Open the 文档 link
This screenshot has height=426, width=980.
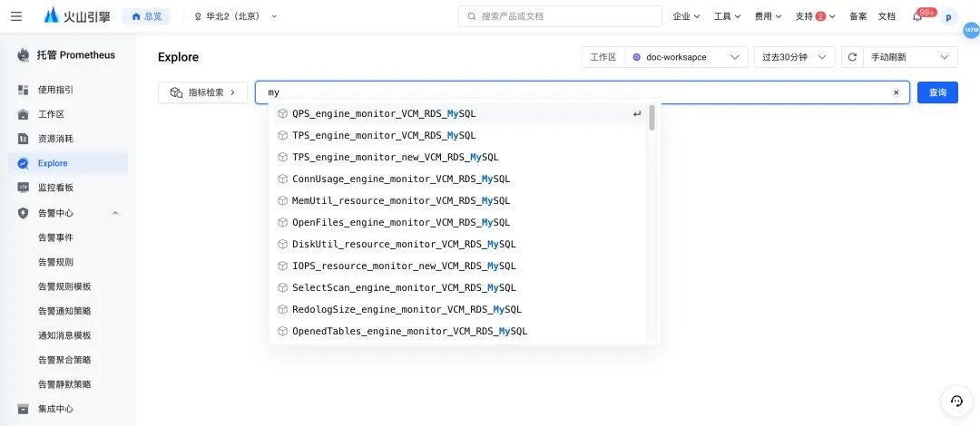coord(887,16)
